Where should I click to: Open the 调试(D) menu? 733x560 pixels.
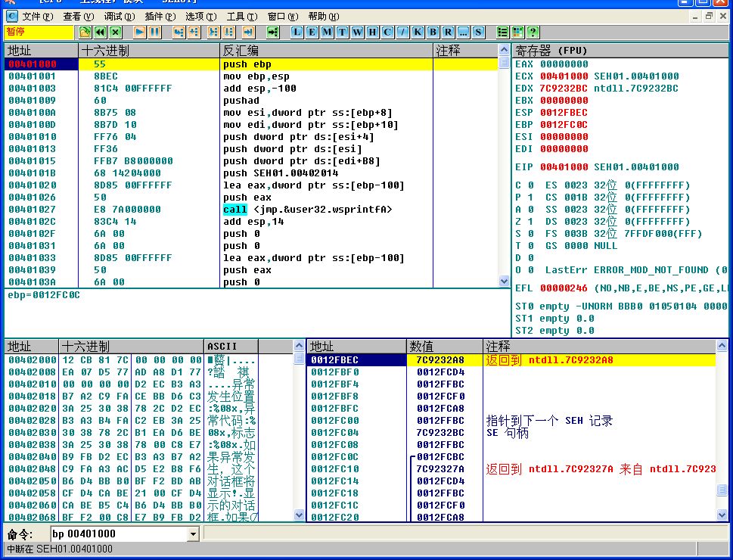[120, 17]
